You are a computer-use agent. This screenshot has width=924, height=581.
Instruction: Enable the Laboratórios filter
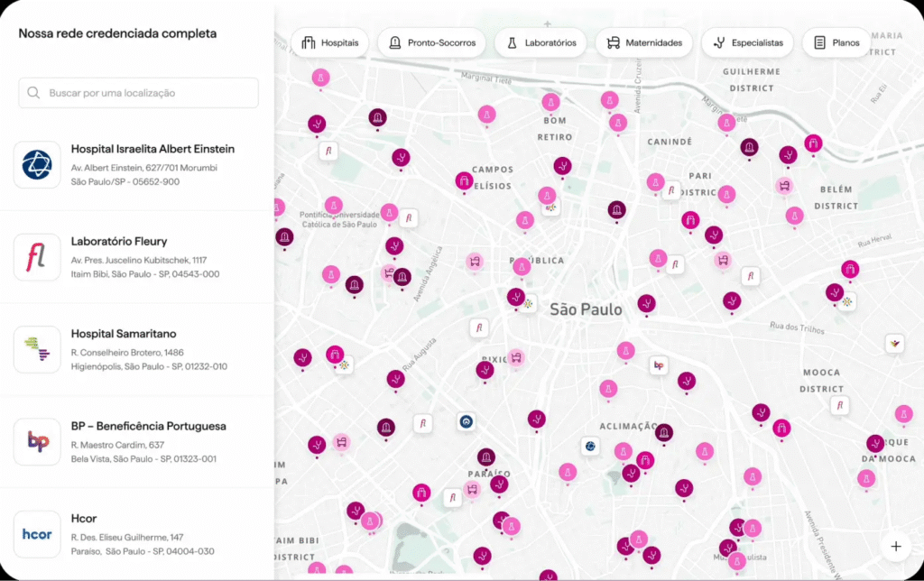(x=541, y=43)
